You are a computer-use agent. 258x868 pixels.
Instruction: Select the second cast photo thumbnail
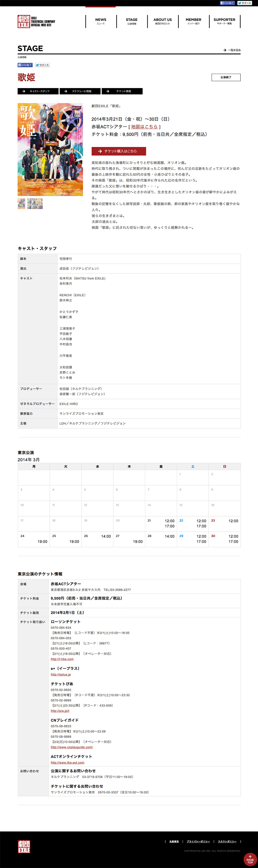pos(35,204)
